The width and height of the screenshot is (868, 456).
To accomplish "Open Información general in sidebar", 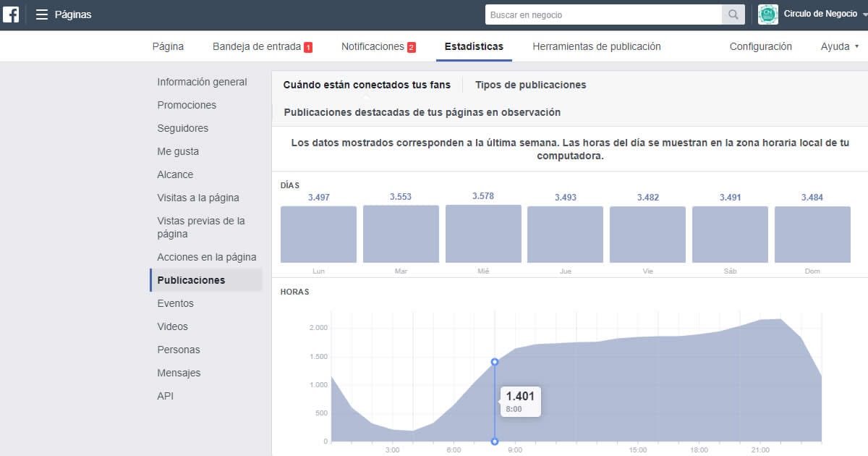I will (203, 82).
